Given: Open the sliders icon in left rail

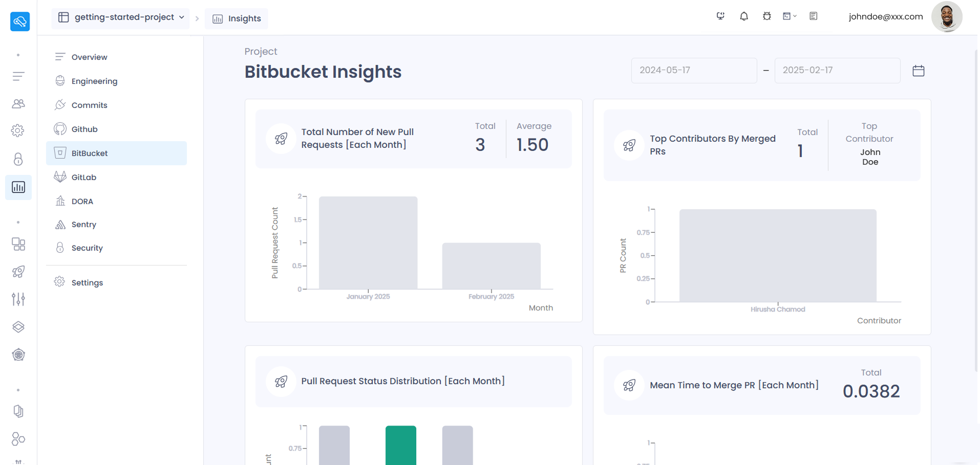Looking at the screenshot, I should [18, 299].
